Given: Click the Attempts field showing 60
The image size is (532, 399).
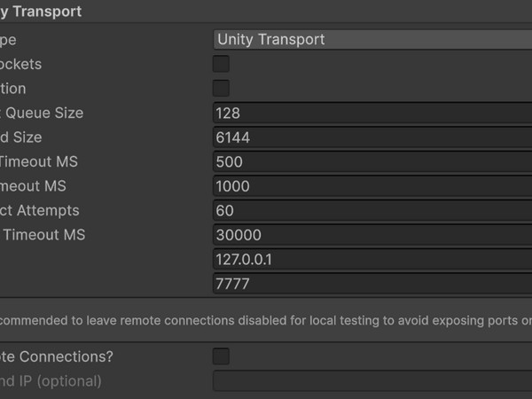Looking at the screenshot, I should 372,211.
